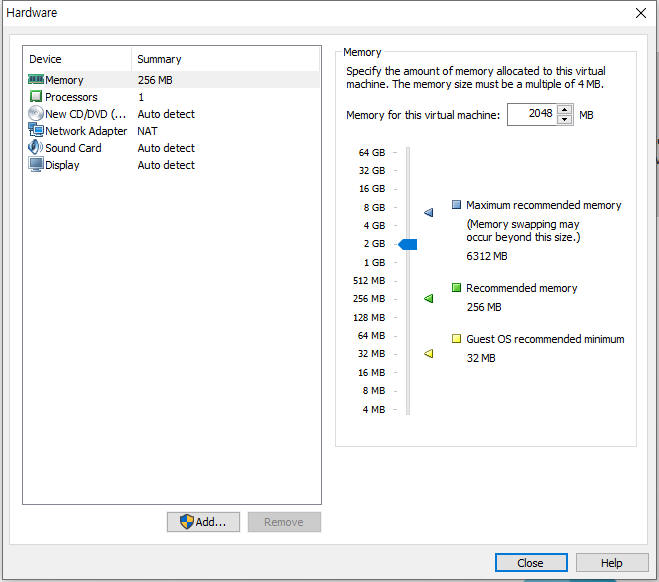Click the memory value field showing 2048

pyautogui.click(x=532, y=114)
